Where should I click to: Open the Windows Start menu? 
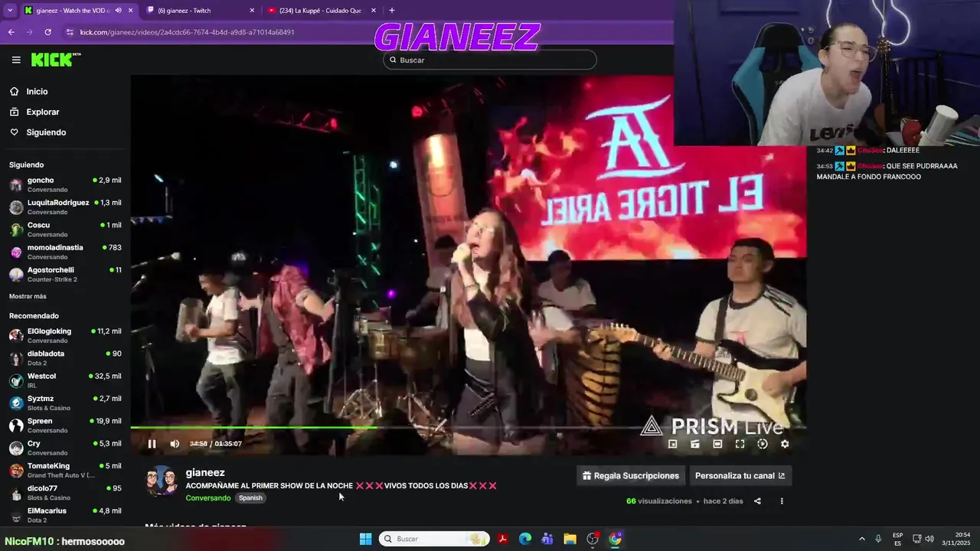pos(365,539)
